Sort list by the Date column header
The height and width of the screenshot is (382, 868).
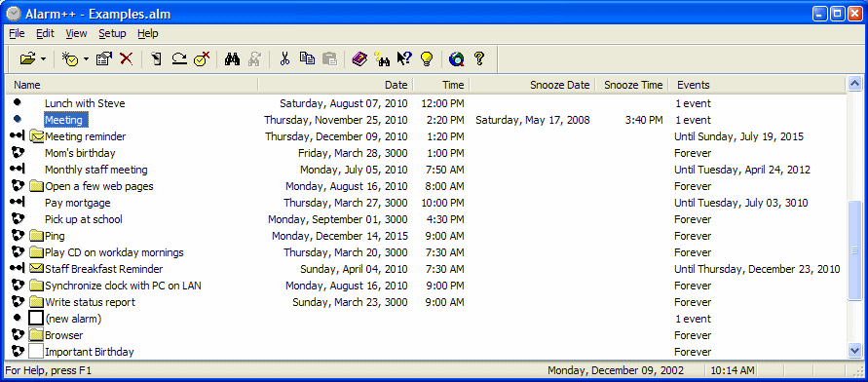[336, 85]
